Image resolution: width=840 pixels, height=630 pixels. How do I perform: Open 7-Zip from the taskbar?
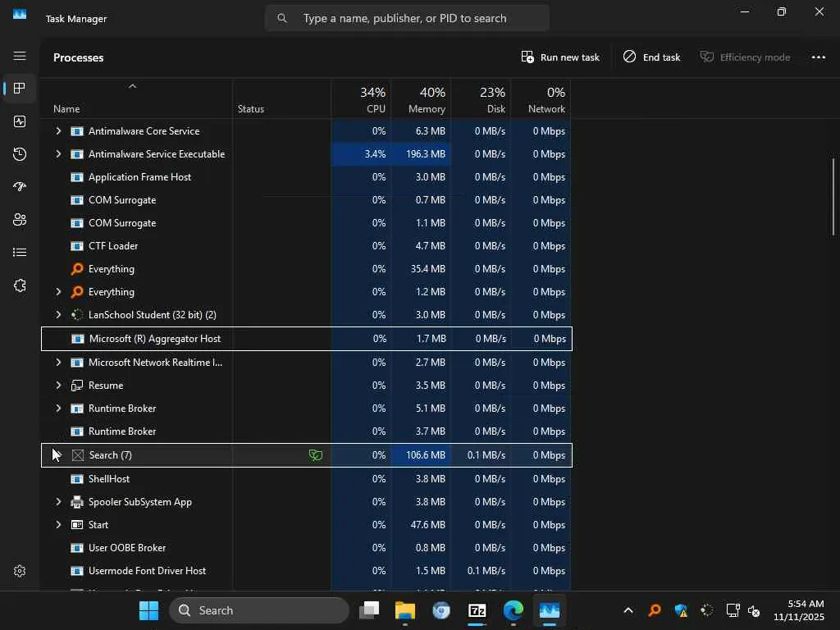pos(477,610)
